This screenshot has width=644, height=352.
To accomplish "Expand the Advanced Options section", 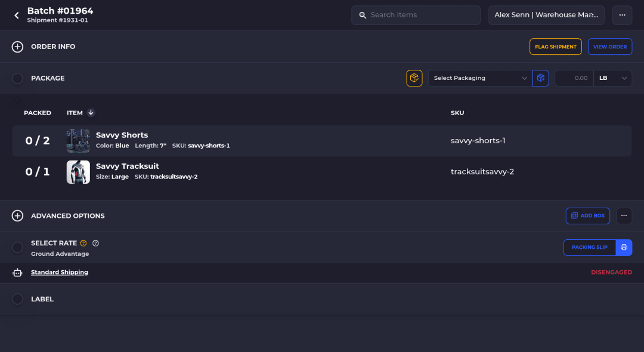I will click(x=17, y=215).
